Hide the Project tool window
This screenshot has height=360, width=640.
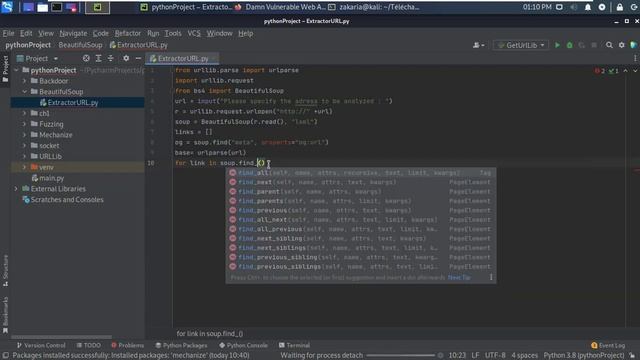pyautogui.click(x=138, y=58)
